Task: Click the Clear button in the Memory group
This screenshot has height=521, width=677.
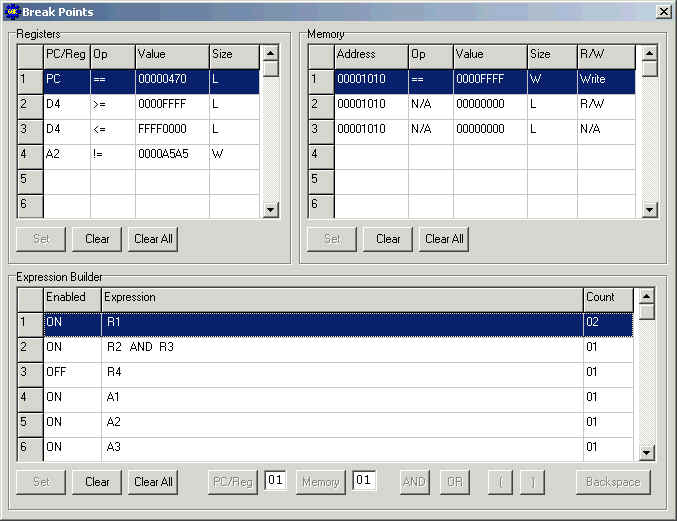Action: pyautogui.click(x=388, y=239)
